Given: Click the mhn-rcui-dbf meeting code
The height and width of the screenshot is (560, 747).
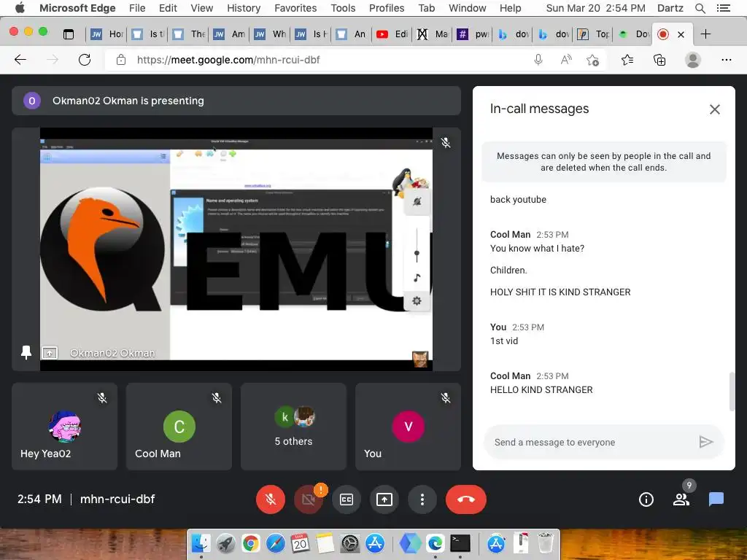Looking at the screenshot, I should point(117,499).
